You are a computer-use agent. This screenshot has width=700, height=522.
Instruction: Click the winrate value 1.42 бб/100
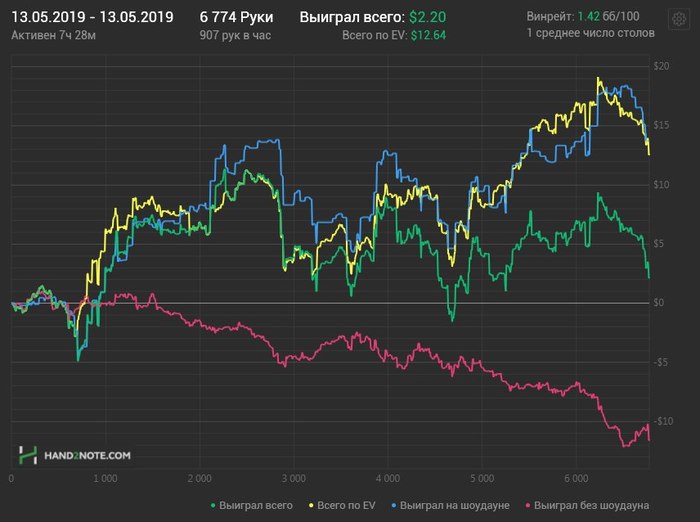(x=608, y=17)
